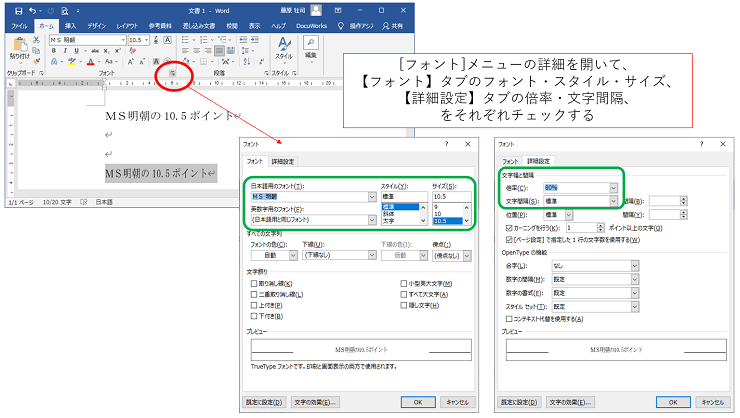Open 日本語用のフォント dropdown
The image size is (740, 418).
[372, 197]
